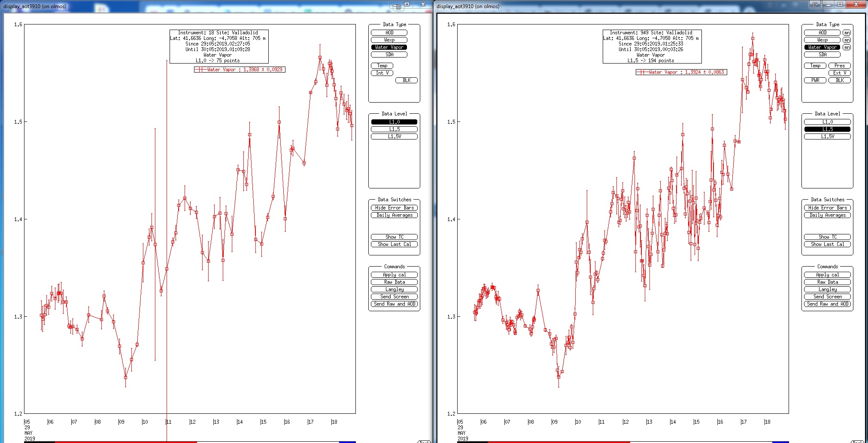
Task: Choose L1.5 data level in left window
Action: point(394,129)
